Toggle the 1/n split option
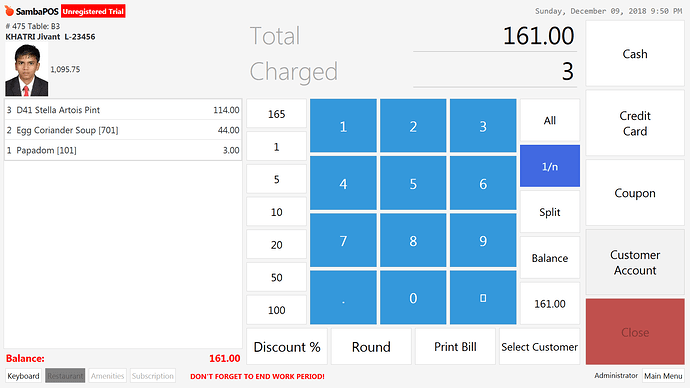 [x=550, y=166]
